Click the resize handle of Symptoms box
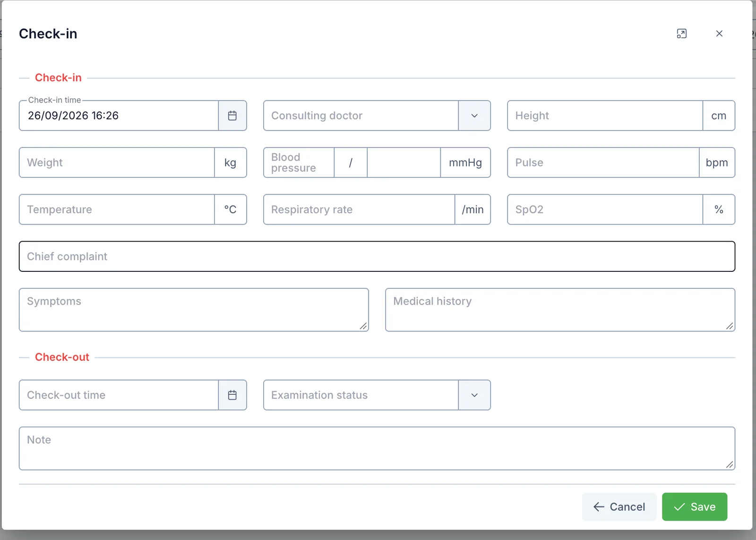This screenshot has width=756, height=540. coord(363,326)
